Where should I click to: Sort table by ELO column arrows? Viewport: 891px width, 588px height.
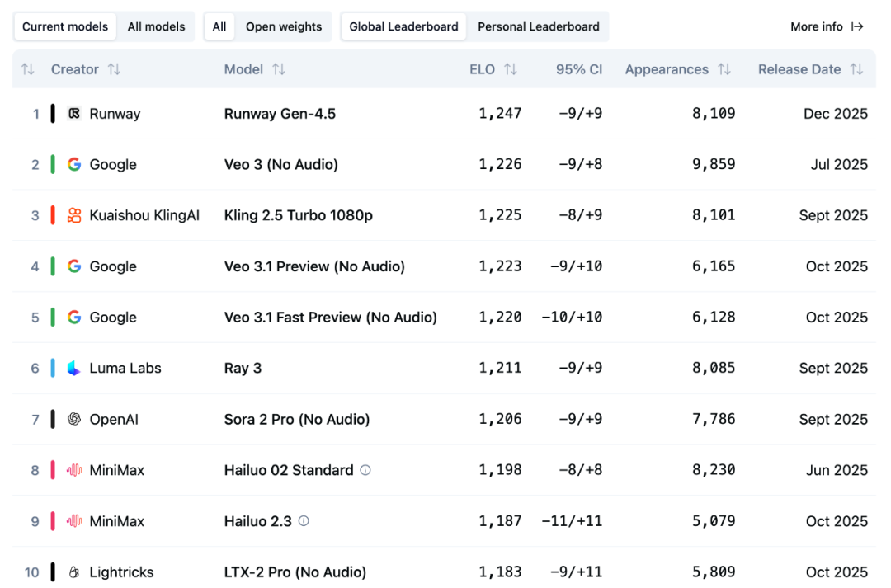pos(511,69)
